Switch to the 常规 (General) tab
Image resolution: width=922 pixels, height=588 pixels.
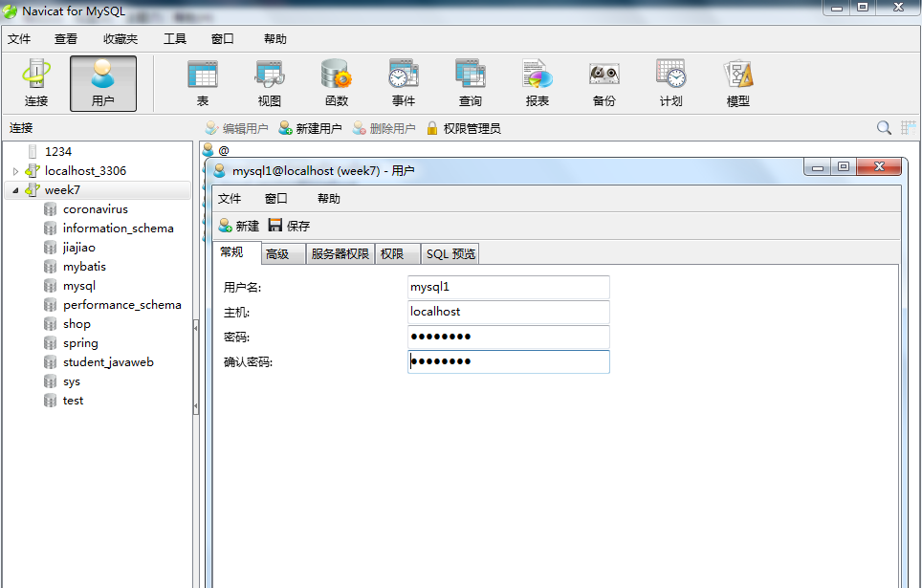pos(236,252)
